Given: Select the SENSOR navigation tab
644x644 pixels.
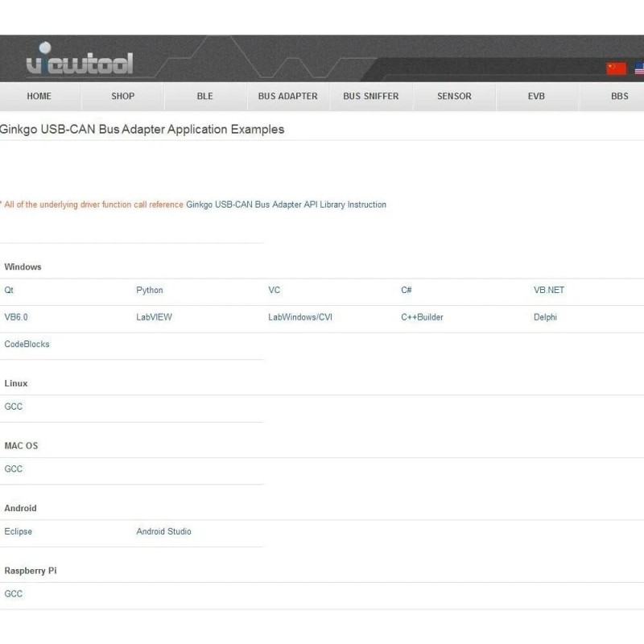Looking at the screenshot, I should 454,96.
